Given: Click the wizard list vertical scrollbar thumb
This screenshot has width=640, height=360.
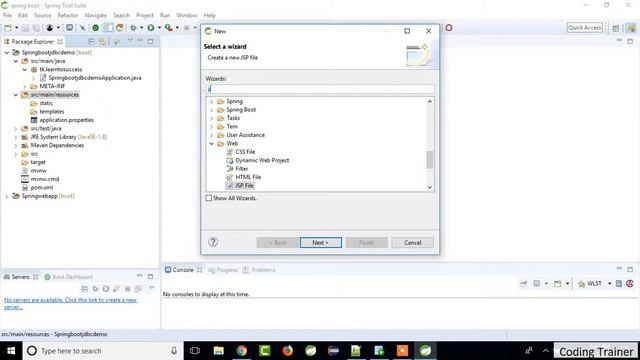Looking at the screenshot, I should pos(429,160).
